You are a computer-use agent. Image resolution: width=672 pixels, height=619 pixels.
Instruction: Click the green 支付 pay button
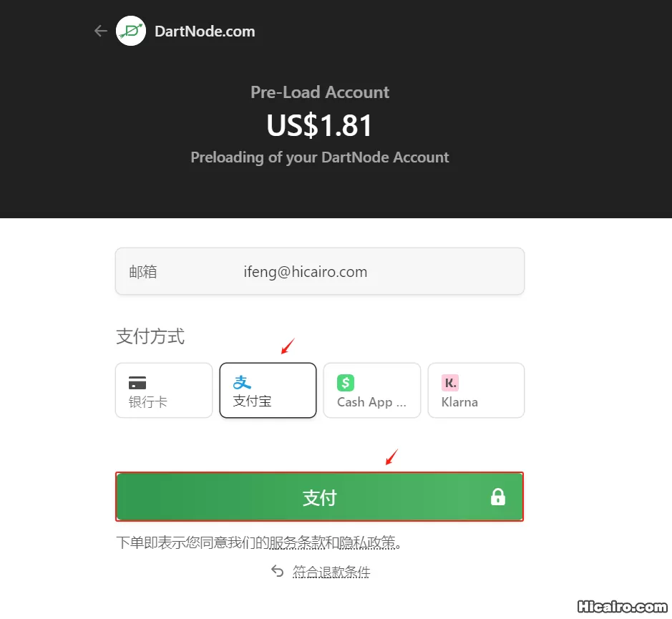click(x=319, y=497)
